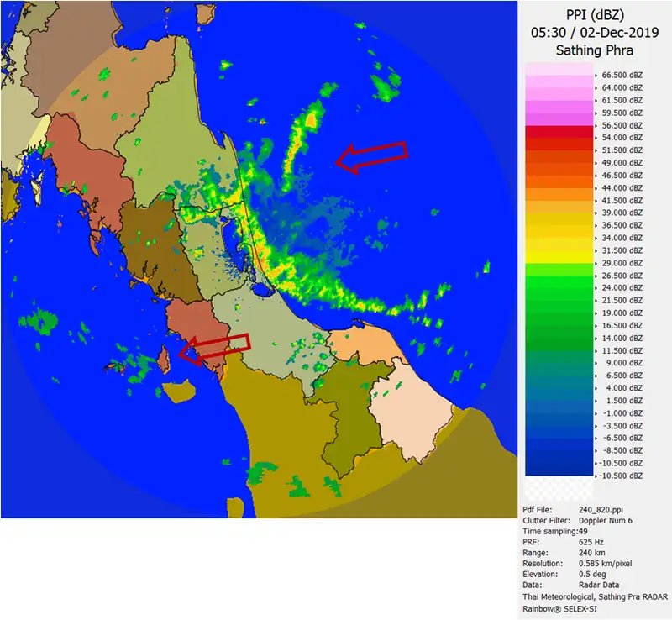Click the '05:30 / 02-Dec-2019' timestamp
The height and width of the screenshot is (620, 672).
tap(595, 33)
